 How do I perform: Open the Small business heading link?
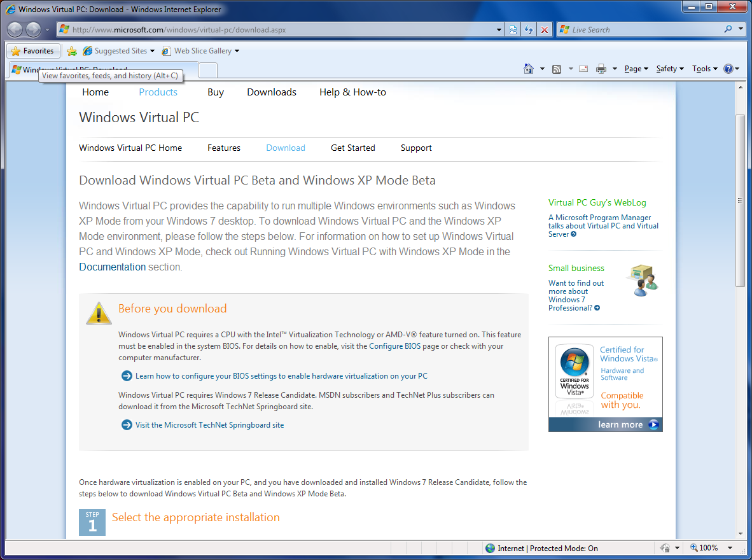[576, 269]
